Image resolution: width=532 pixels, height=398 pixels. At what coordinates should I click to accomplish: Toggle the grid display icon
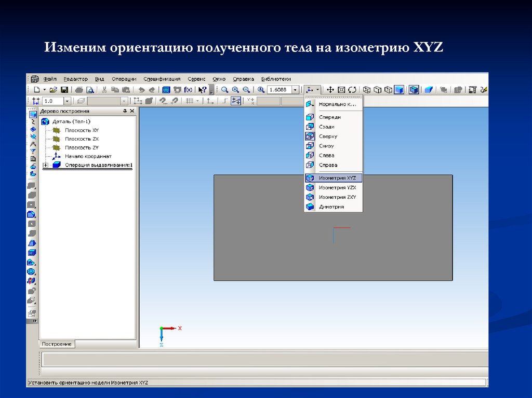[x=190, y=101]
